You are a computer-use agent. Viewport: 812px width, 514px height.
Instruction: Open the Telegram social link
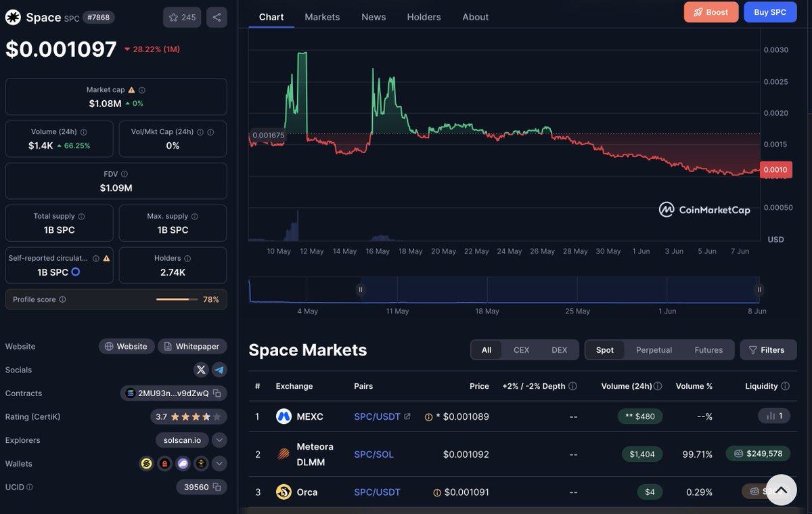[219, 370]
